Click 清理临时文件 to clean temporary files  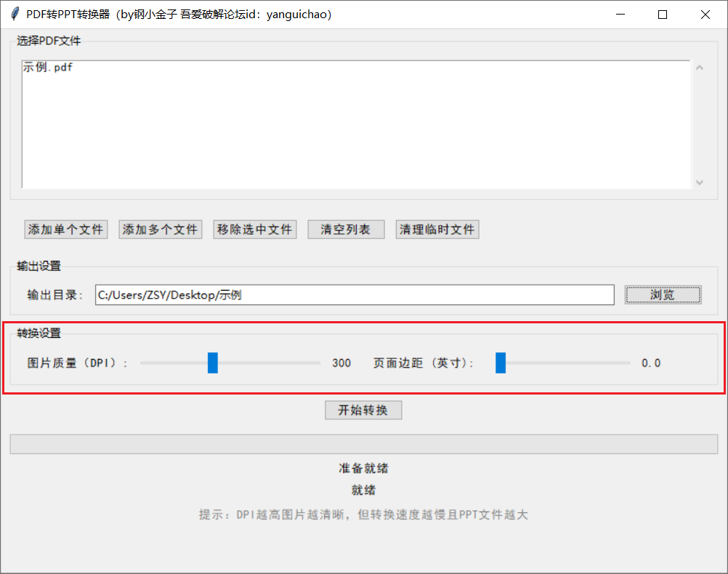click(x=437, y=229)
